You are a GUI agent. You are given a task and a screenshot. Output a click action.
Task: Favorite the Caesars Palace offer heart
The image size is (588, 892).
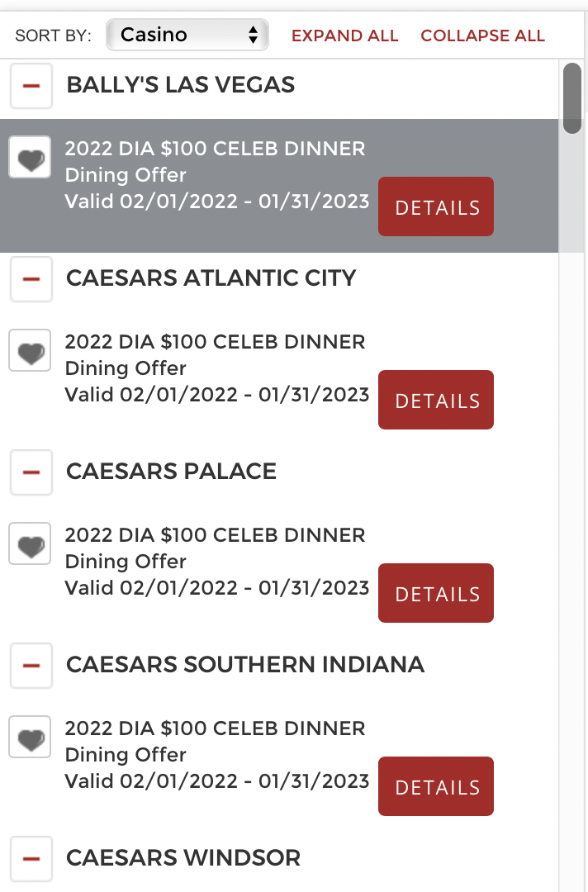30,544
